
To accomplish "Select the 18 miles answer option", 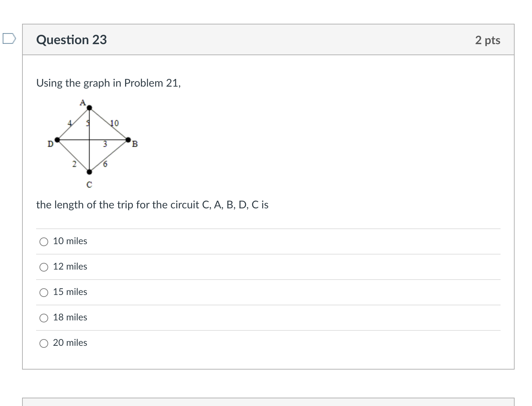I will coord(43,317).
